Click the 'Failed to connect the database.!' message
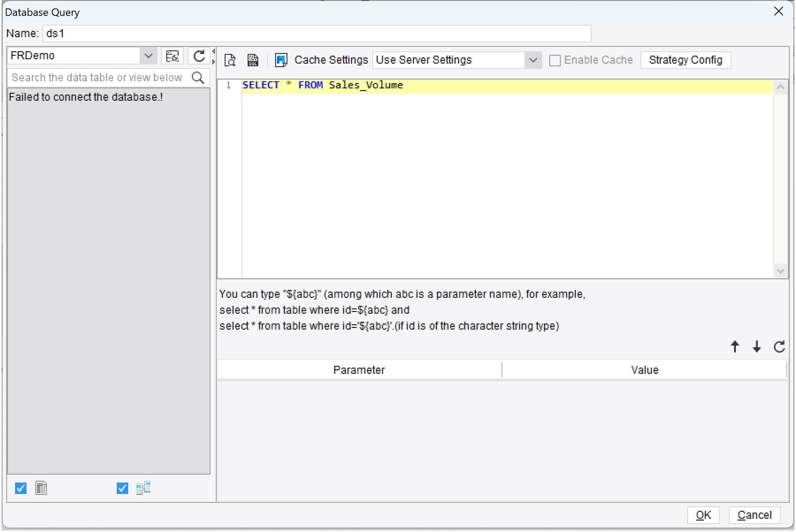 point(86,97)
